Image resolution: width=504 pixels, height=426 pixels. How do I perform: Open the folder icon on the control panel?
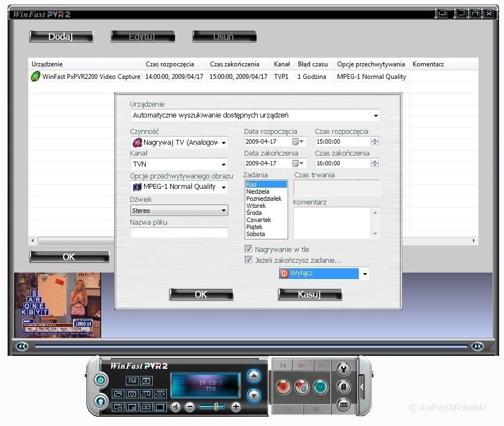click(x=118, y=394)
